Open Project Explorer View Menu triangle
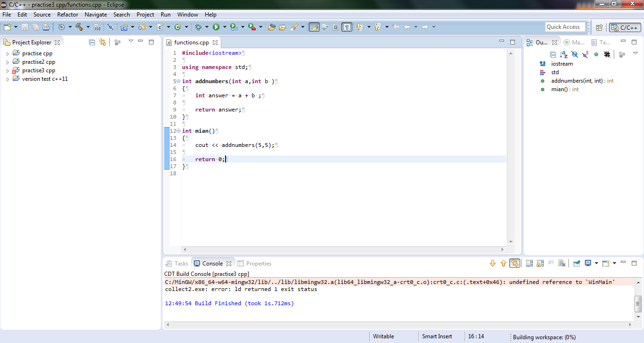Screen dimensions: 644x343 (x=131, y=42)
